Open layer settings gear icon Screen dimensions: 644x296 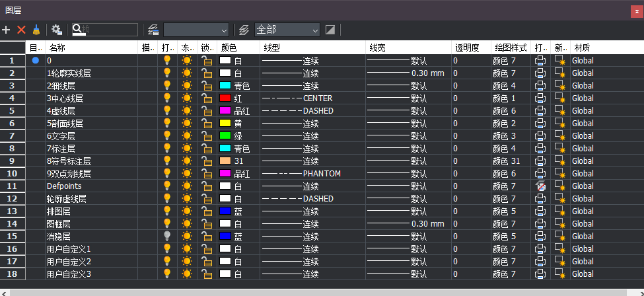click(x=57, y=30)
